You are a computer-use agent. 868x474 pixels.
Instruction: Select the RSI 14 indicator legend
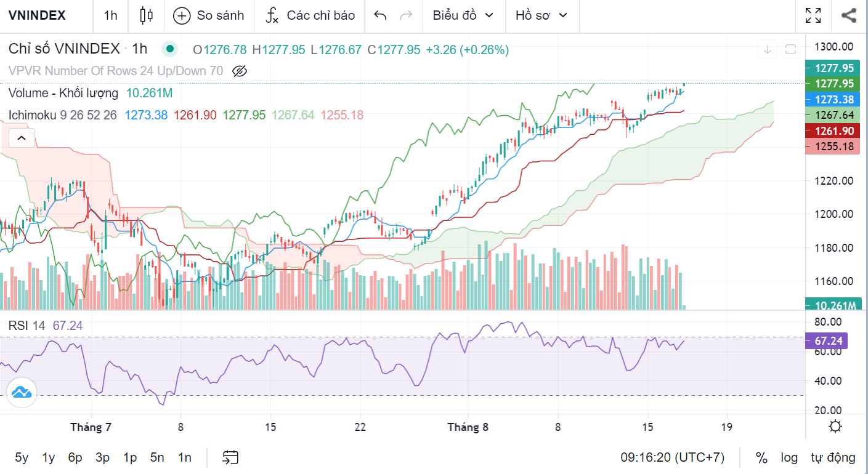click(x=26, y=326)
